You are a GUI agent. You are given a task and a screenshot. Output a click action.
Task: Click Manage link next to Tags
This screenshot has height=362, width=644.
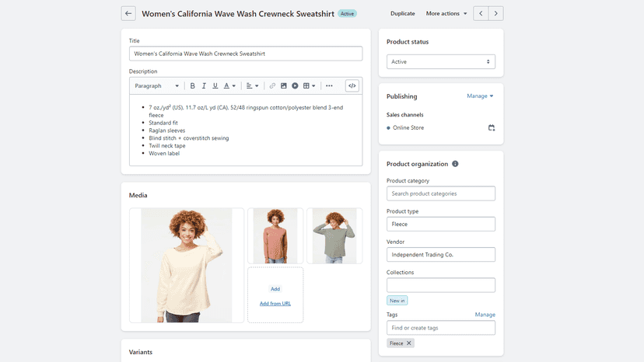point(485,315)
